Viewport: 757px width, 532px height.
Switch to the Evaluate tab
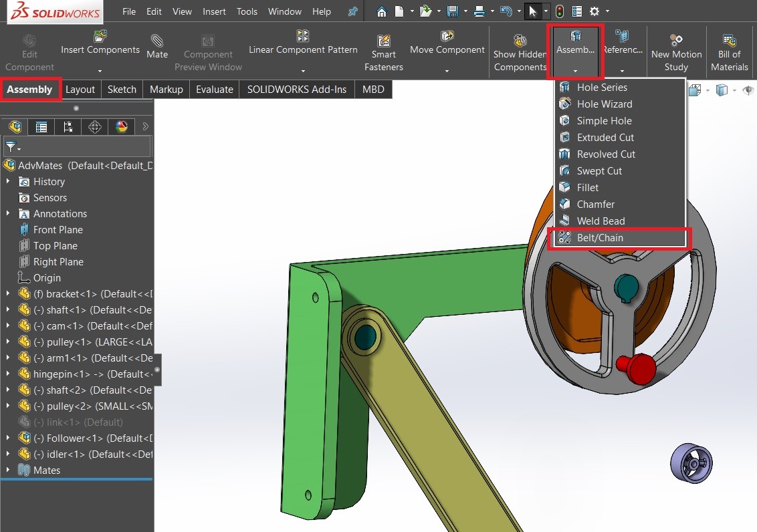coord(214,89)
